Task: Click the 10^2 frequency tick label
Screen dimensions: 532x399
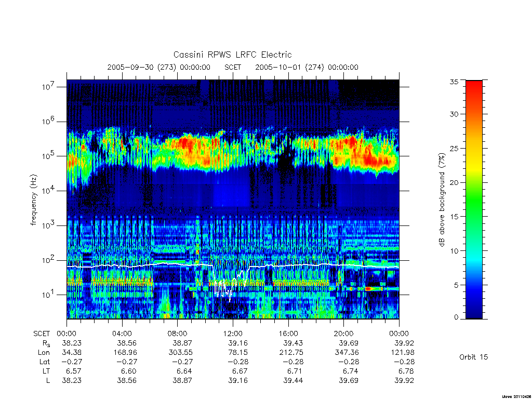Action: pyautogui.click(x=49, y=260)
